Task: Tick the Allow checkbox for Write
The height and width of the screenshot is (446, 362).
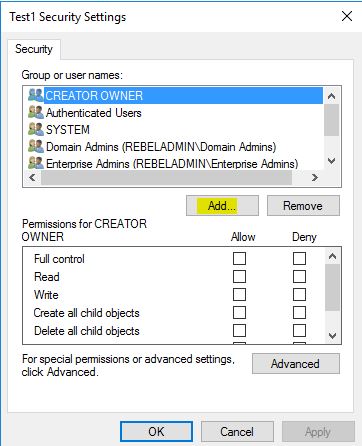Action: click(239, 294)
